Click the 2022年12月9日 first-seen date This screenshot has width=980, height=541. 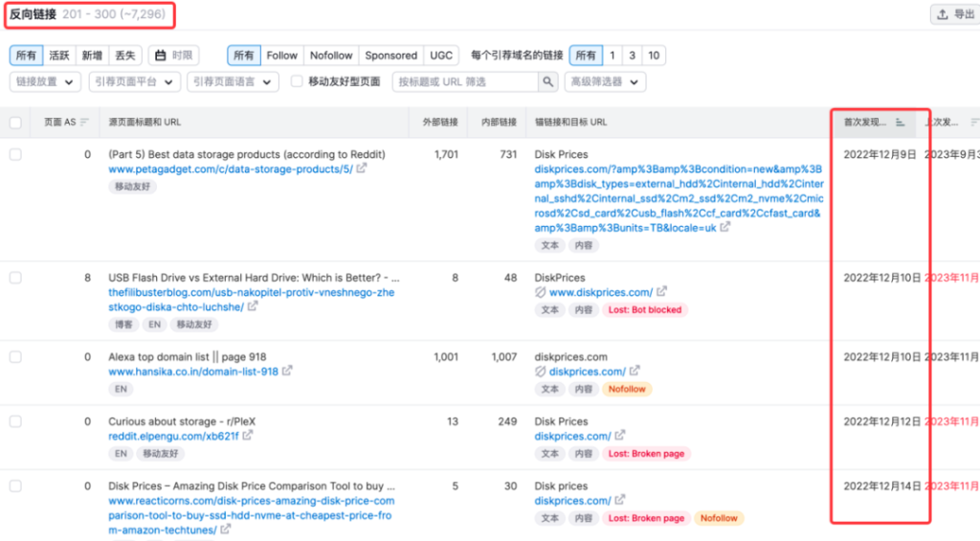click(x=880, y=154)
